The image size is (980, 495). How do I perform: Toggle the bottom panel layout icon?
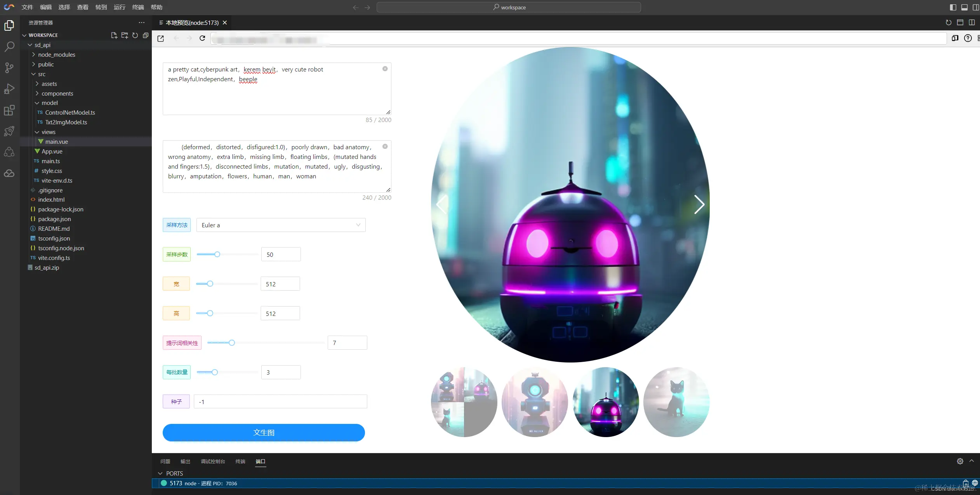pos(964,7)
